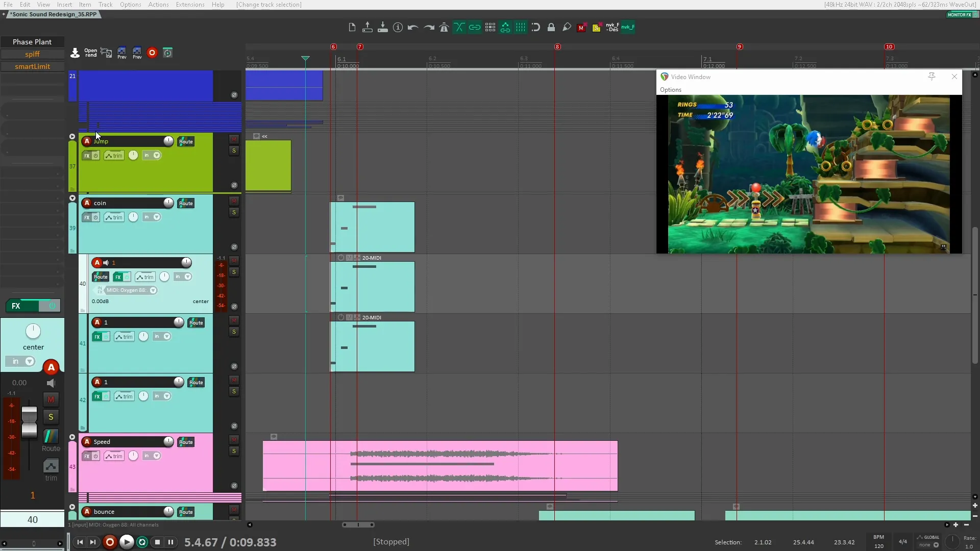Screen dimensions: 980x551
Task: Click the Record button in transport
Action: pos(110,542)
